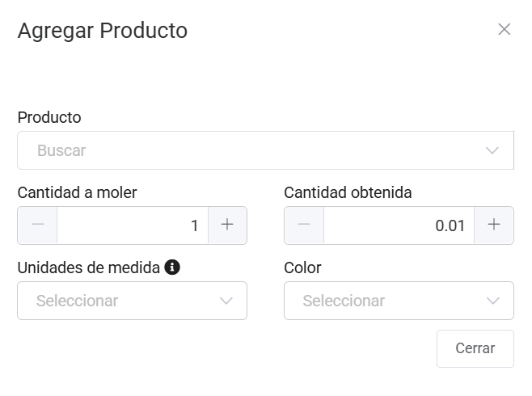Click chevron arrow of Color dropdown
The height and width of the screenshot is (396, 532).
click(493, 301)
